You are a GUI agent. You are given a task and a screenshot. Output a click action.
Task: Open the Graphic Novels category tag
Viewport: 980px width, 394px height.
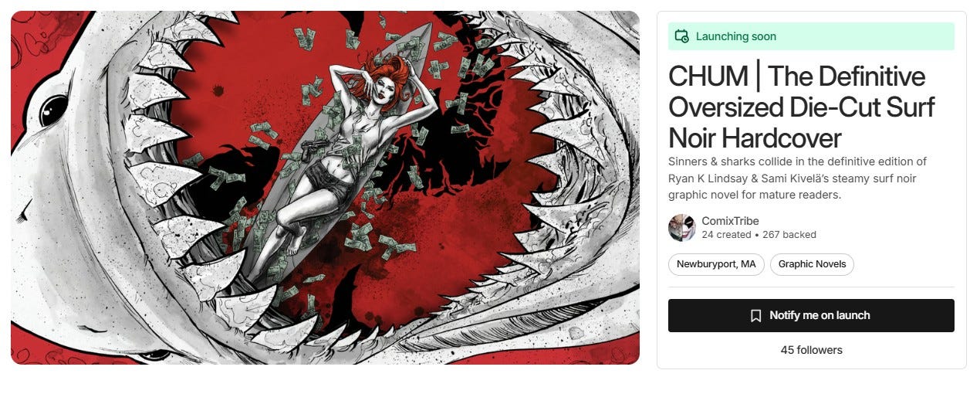pyautogui.click(x=812, y=264)
